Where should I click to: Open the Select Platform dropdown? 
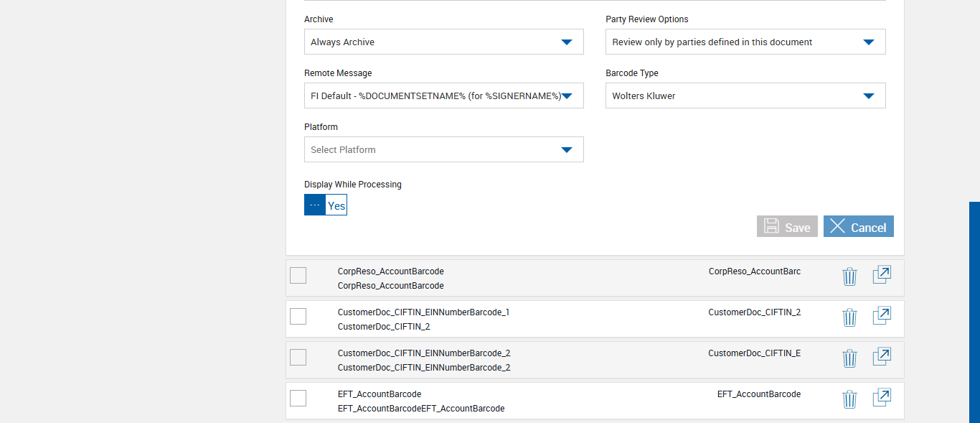click(x=443, y=149)
